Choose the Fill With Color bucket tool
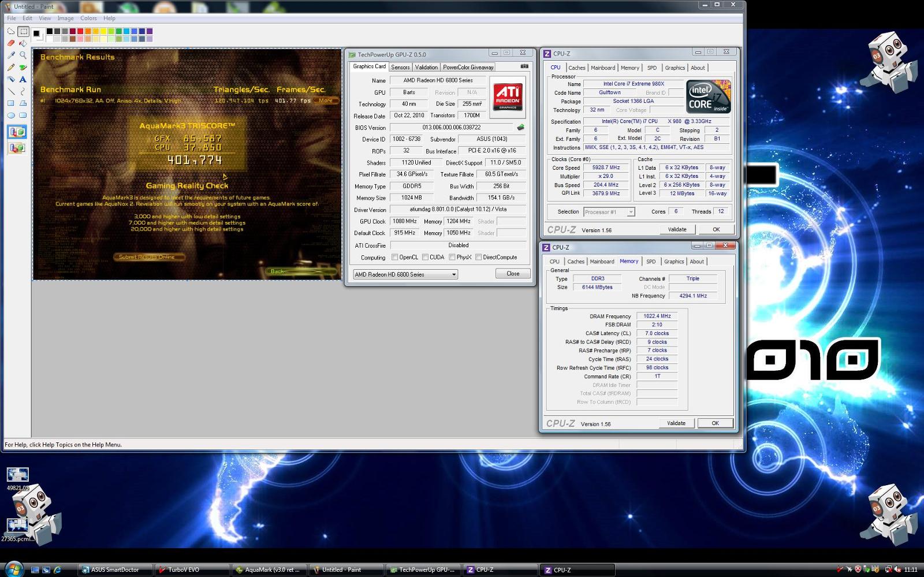This screenshot has height=577, width=924. click(23, 43)
